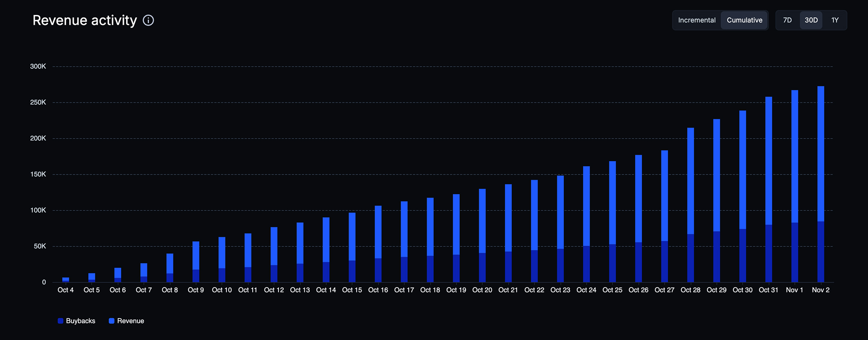The height and width of the screenshot is (340, 868).
Task: Click the Oct 24 revenue bar
Action: tap(586, 206)
